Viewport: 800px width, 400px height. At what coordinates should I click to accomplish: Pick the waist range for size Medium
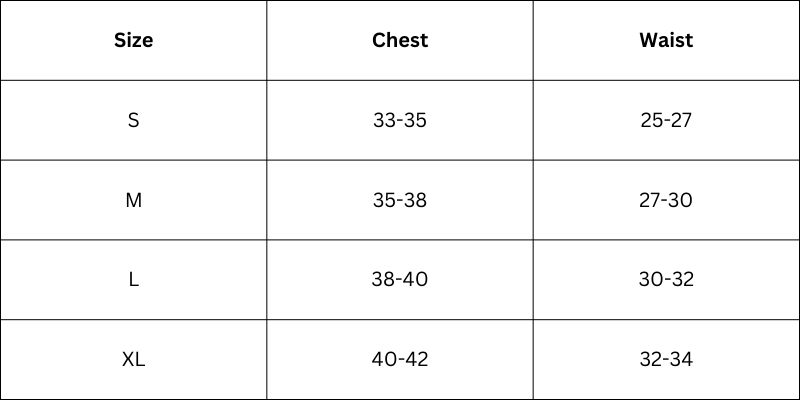pyautogui.click(x=666, y=200)
